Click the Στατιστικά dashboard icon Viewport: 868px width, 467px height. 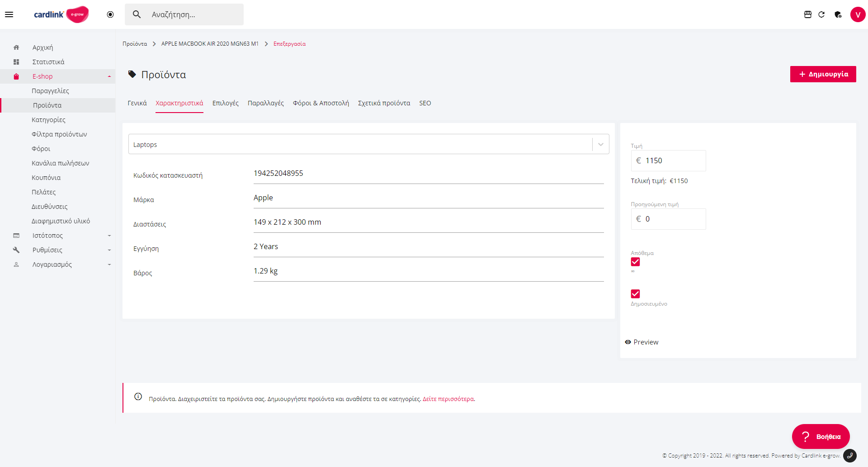[x=16, y=62]
